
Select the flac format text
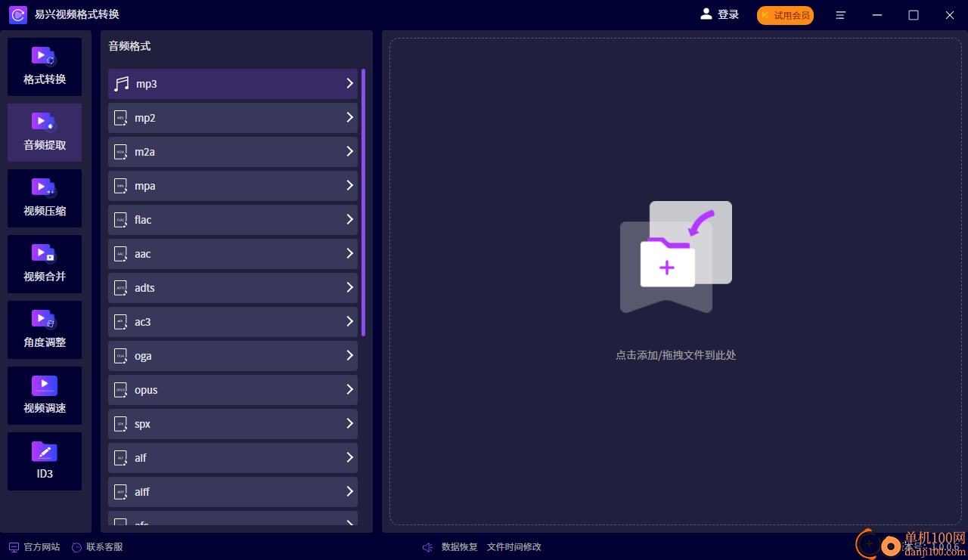[x=143, y=220]
